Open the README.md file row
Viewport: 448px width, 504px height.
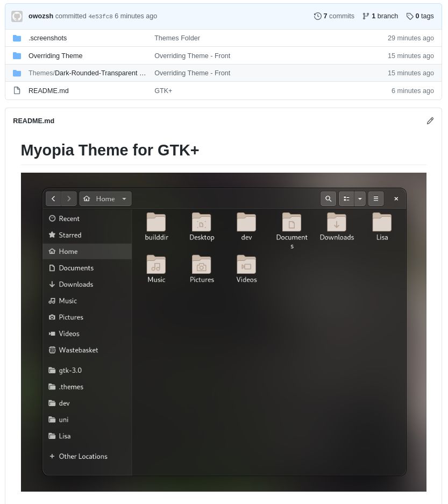(48, 90)
